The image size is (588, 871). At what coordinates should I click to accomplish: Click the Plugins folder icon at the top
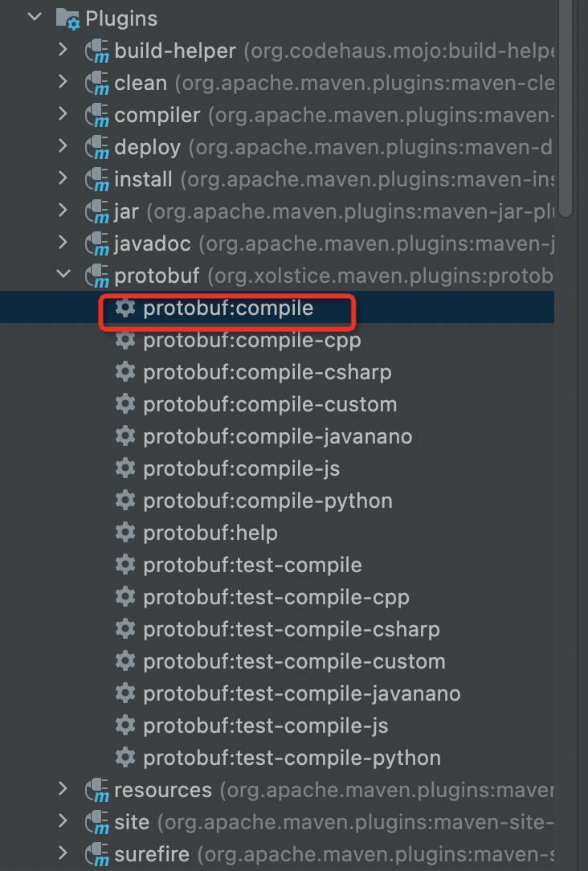(67, 18)
